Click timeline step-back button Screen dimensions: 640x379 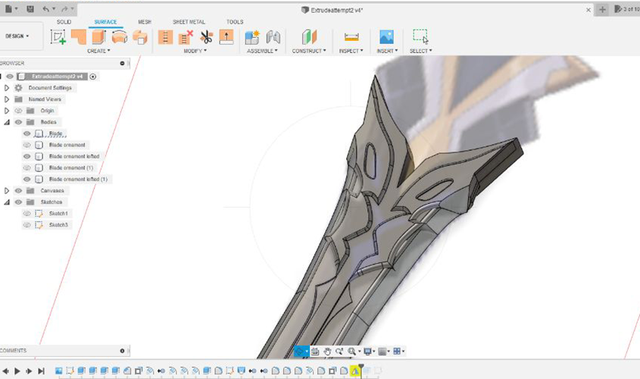point(6,371)
